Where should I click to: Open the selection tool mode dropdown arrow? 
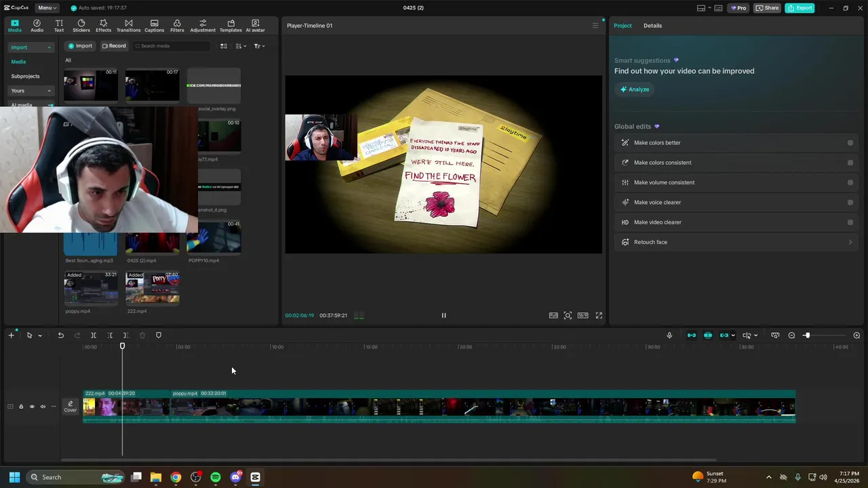click(40, 335)
